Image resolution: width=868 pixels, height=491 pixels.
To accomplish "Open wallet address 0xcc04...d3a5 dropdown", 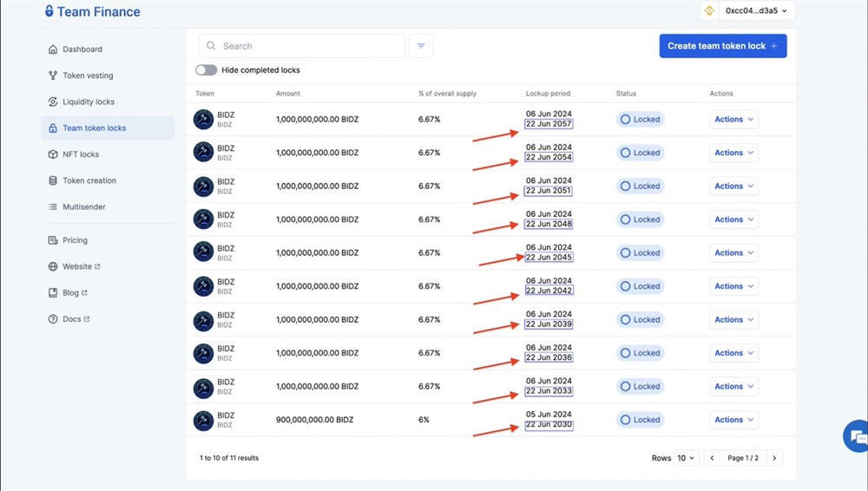I will click(756, 11).
